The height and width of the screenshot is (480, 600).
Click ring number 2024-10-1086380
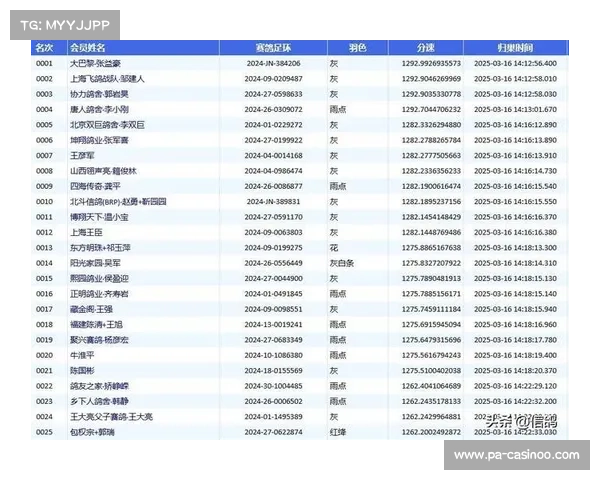click(x=273, y=355)
